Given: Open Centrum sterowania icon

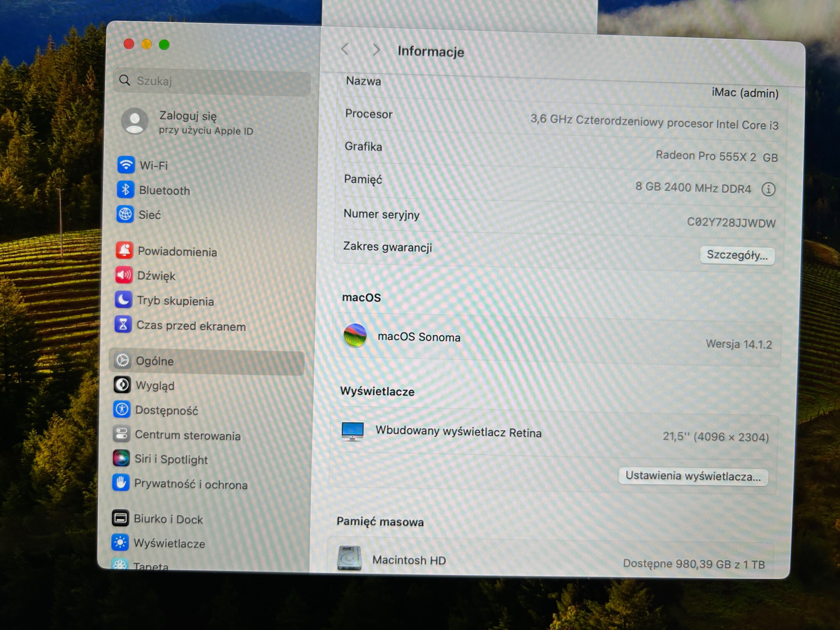Looking at the screenshot, I should pos(121,434).
